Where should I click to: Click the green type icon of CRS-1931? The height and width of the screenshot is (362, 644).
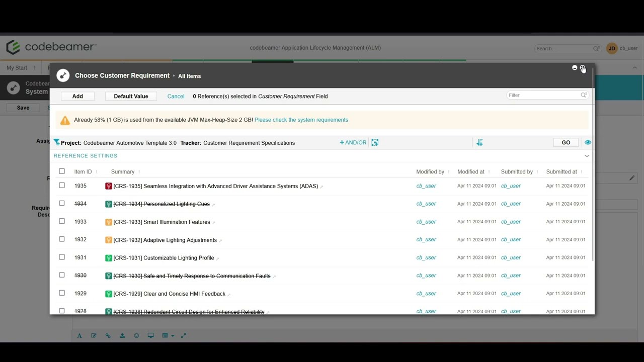[x=108, y=258]
